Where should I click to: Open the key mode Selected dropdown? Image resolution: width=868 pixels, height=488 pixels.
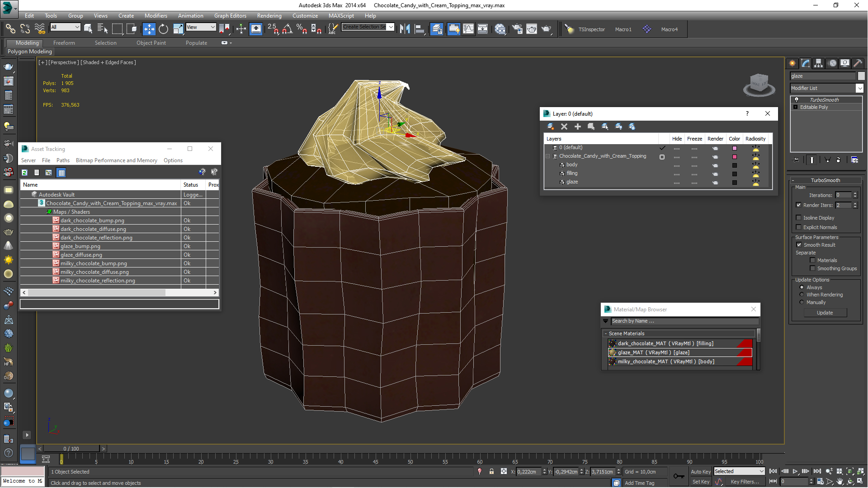[739, 471]
